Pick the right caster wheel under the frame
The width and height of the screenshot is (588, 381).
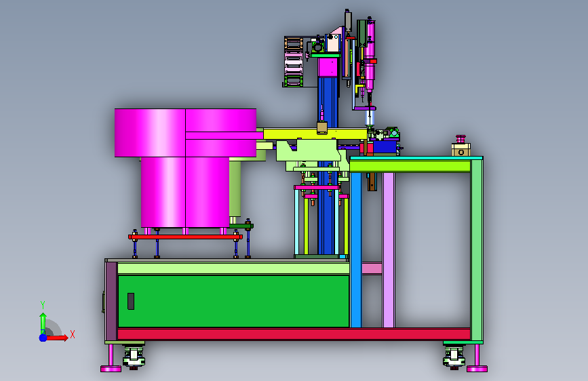454,357
